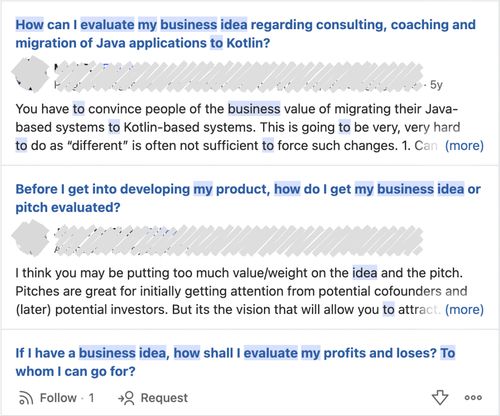Image resolution: width=500 pixels, height=416 pixels.
Task: Expand the pitch answer with (more)
Action: (x=464, y=310)
